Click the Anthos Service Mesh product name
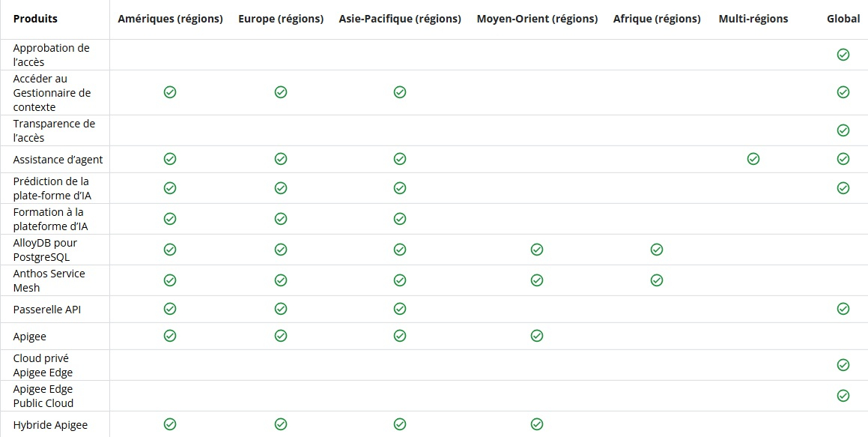The width and height of the screenshot is (868, 437). 49,280
